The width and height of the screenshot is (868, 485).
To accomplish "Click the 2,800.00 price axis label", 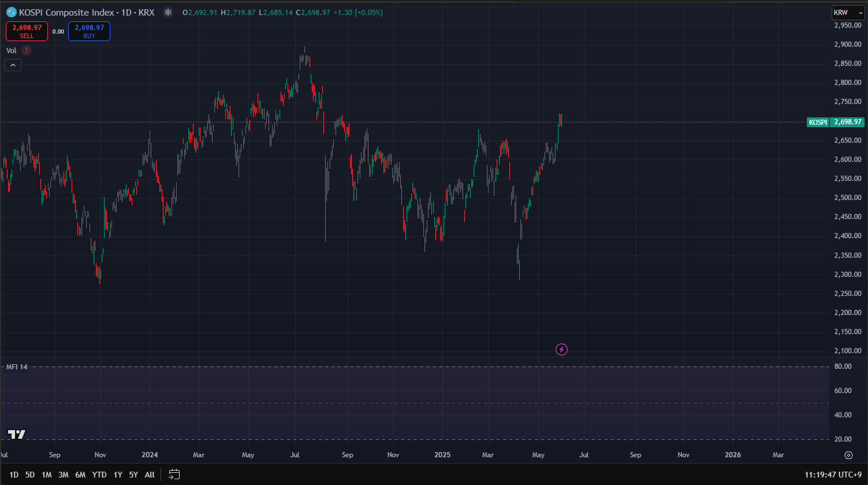I will click(x=848, y=83).
